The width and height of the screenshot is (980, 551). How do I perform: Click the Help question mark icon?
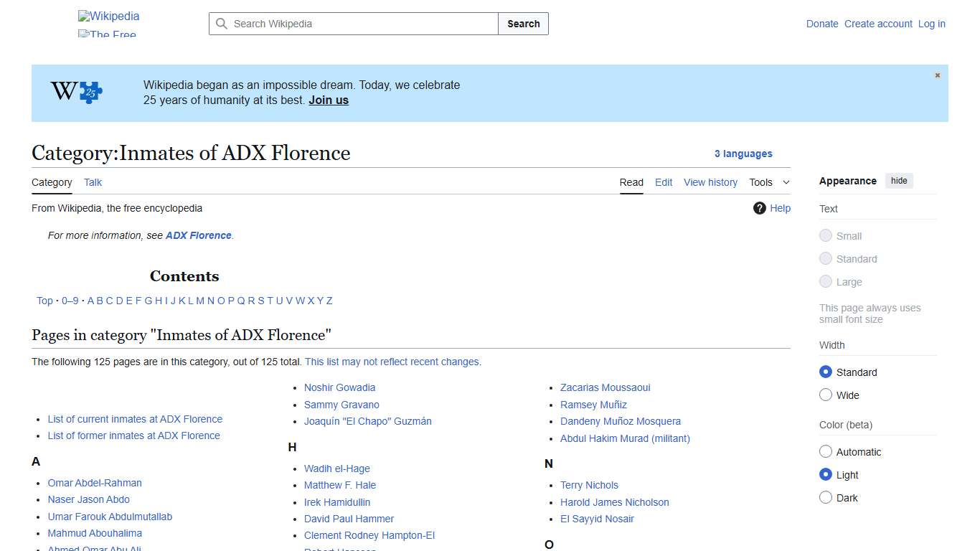pos(759,208)
